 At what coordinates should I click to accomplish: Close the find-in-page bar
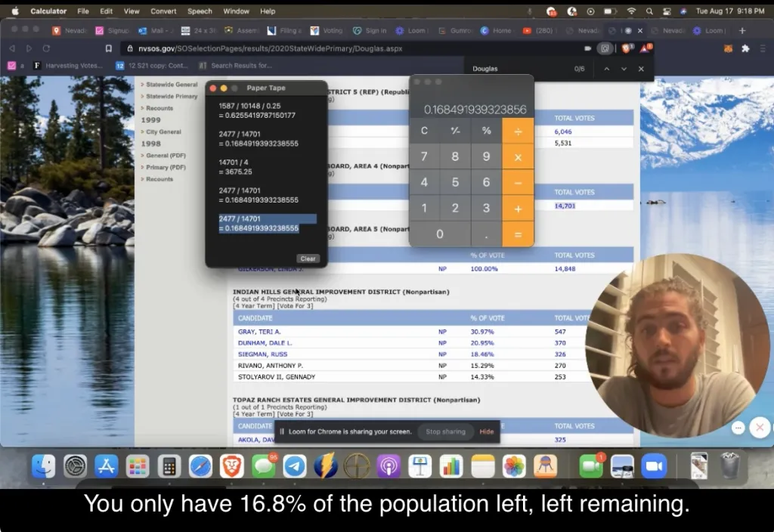641,69
